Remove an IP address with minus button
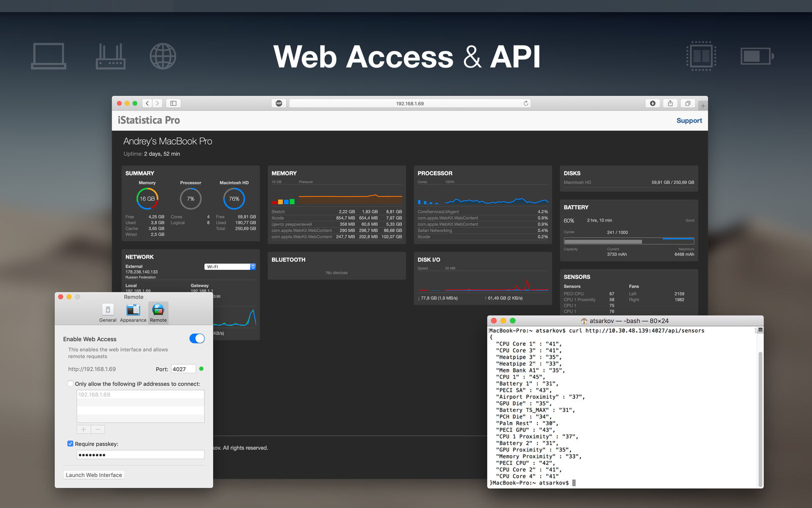Image resolution: width=812 pixels, height=508 pixels. [x=98, y=429]
